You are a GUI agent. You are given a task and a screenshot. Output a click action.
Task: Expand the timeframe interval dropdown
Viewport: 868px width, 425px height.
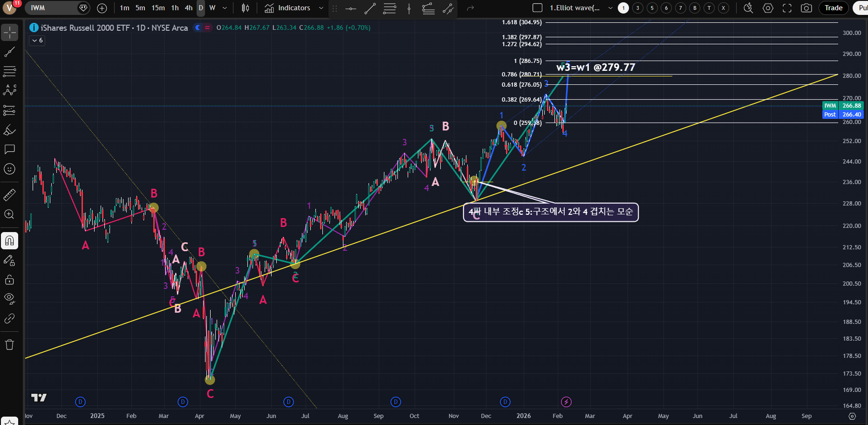(x=225, y=8)
